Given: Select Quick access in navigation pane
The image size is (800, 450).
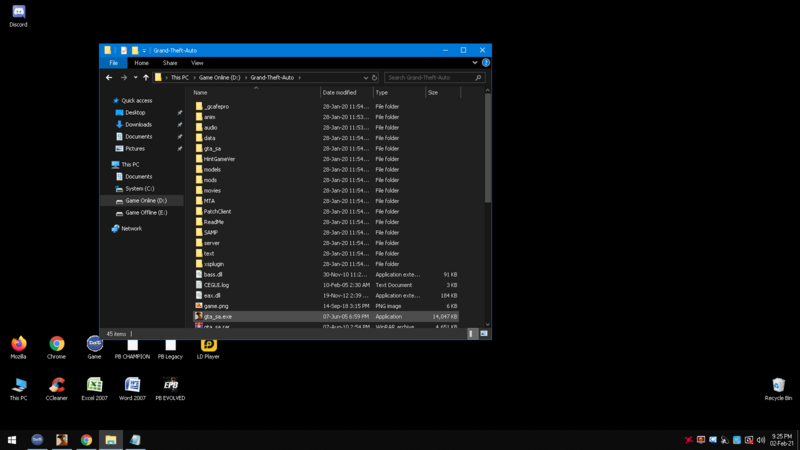Looking at the screenshot, I should click(x=137, y=101).
